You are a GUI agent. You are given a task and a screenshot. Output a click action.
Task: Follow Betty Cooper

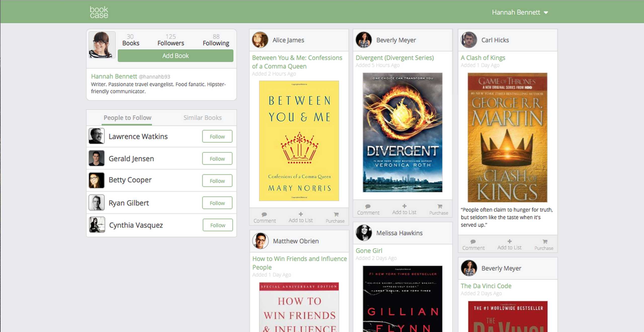[217, 181]
